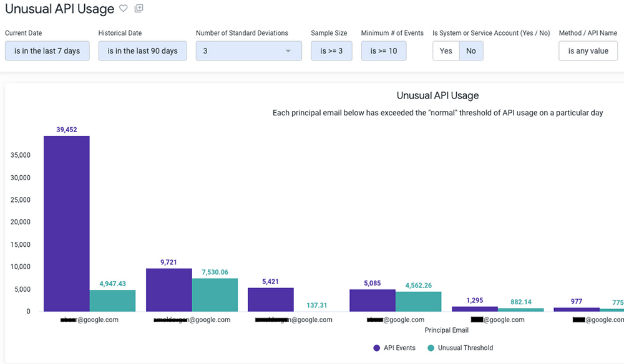The image size is (624, 364).
Task: Click the API Events legend label
Action: point(399,348)
